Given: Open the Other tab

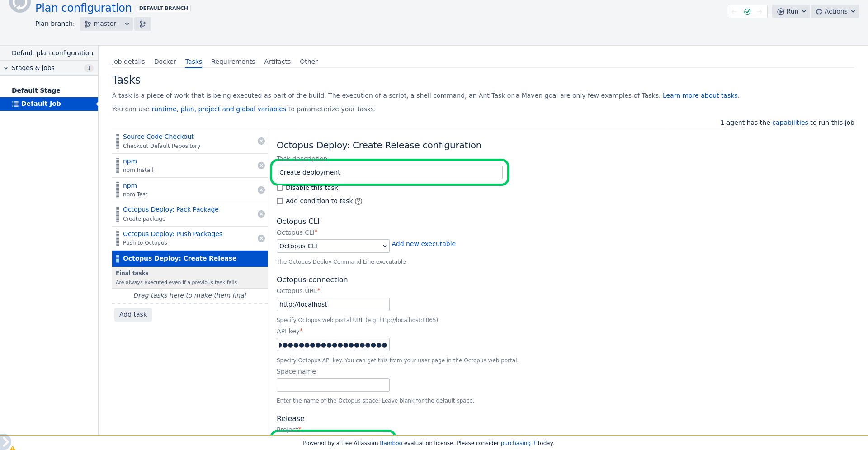Looking at the screenshot, I should pyautogui.click(x=309, y=62).
